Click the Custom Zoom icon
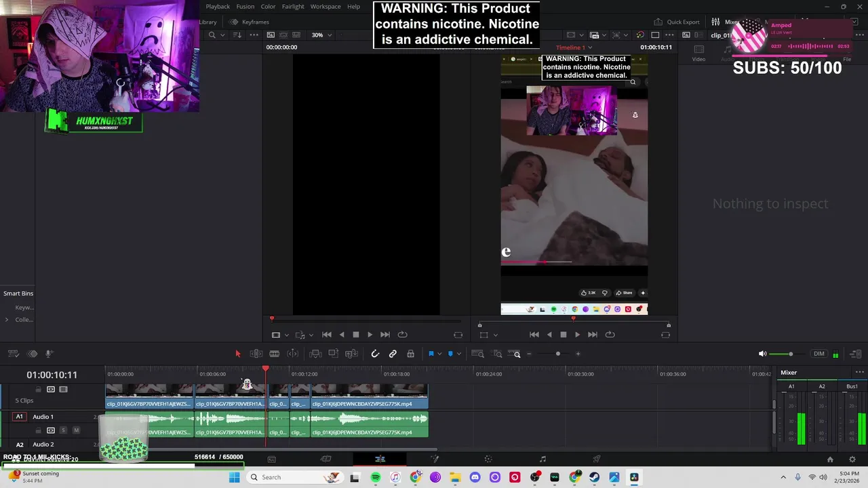Screen dimensions: 868x488 tap(515, 354)
